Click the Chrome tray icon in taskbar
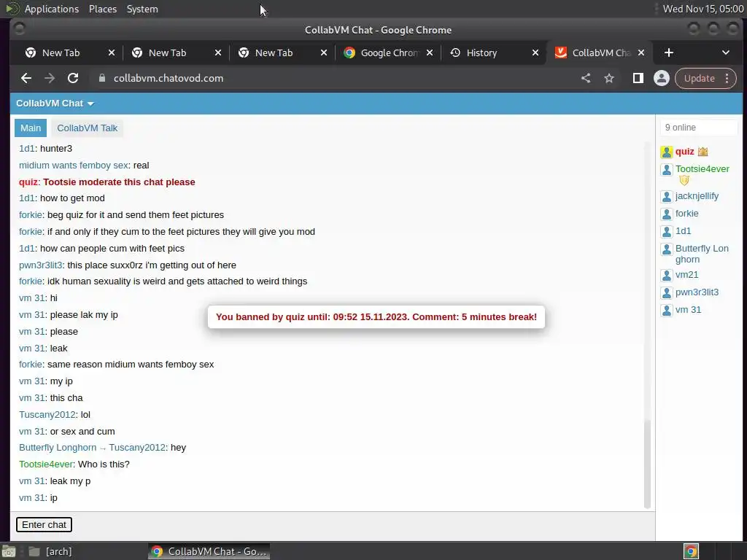747x560 pixels. pyautogui.click(x=692, y=551)
